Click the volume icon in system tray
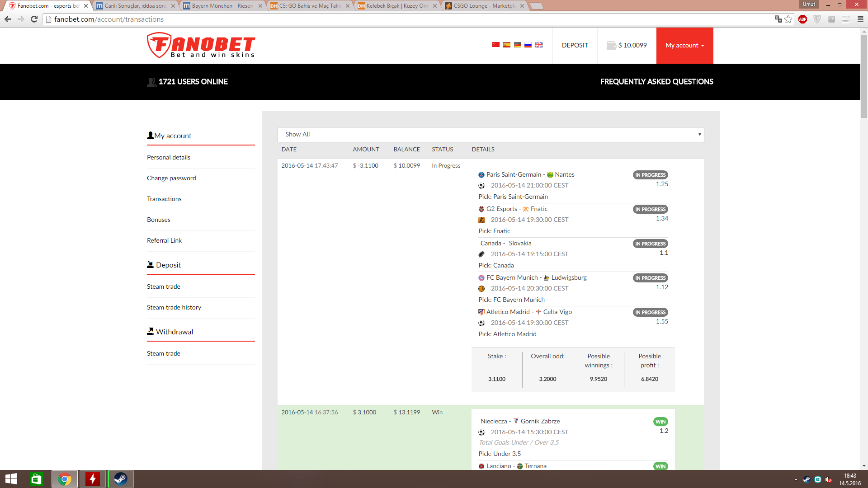868x488 pixels. (828, 479)
